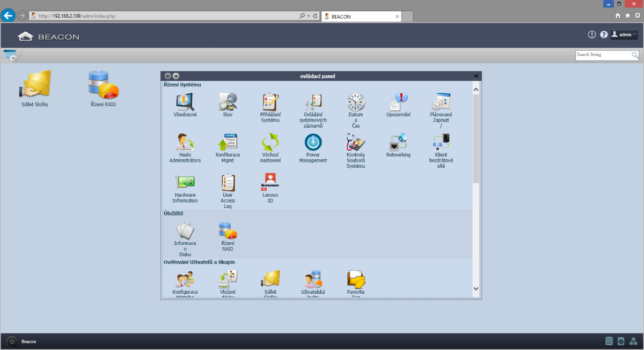Open the Stav status icon
Image resolution: width=644 pixels, height=350 pixels.
pyautogui.click(x=228, y=101)
